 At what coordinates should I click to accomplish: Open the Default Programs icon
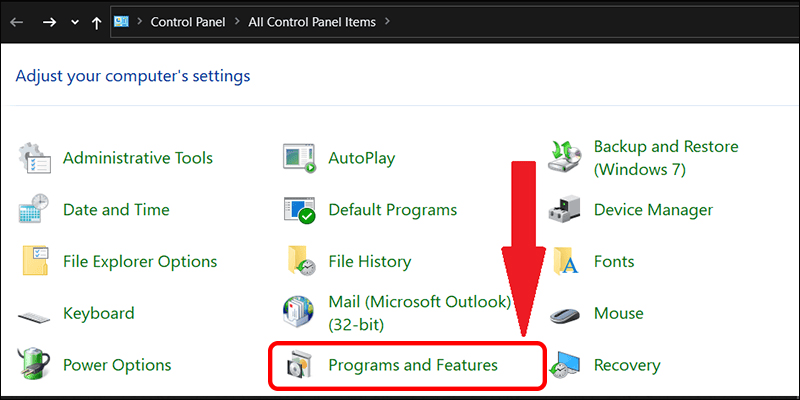click(300, 210)
